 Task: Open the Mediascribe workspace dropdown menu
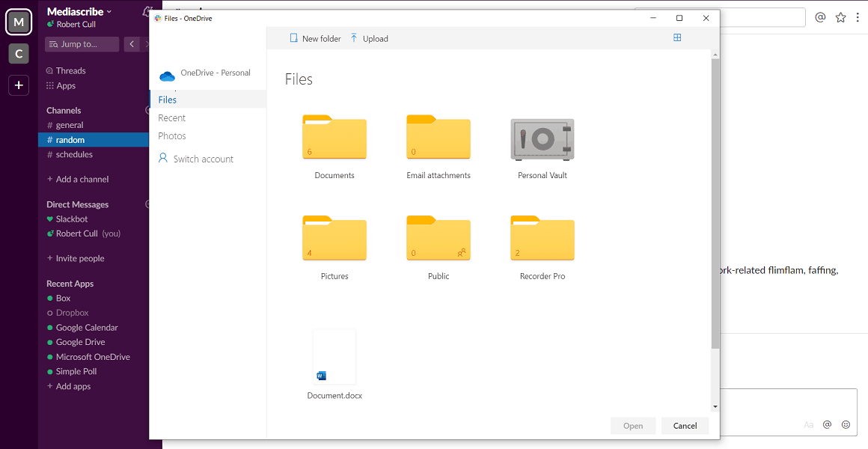pos(79,12)
